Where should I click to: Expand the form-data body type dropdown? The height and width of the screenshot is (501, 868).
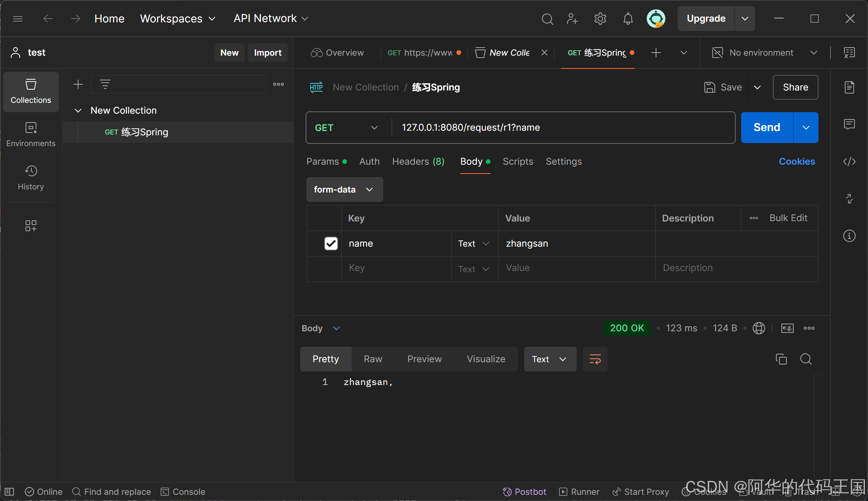tap(344, 189)
